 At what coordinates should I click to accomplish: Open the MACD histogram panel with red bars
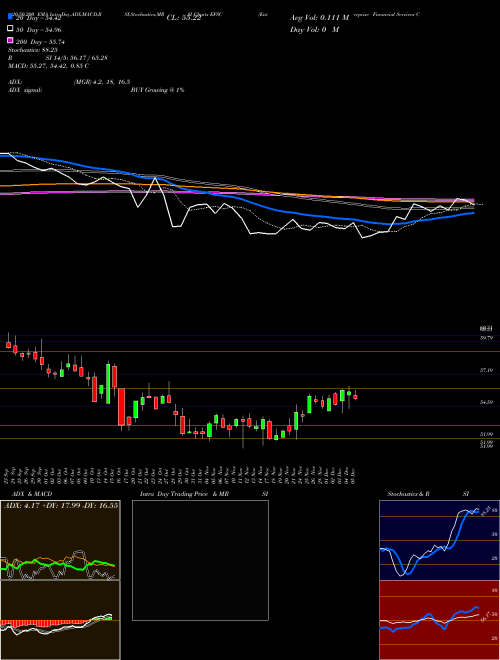tap(60, 620)
